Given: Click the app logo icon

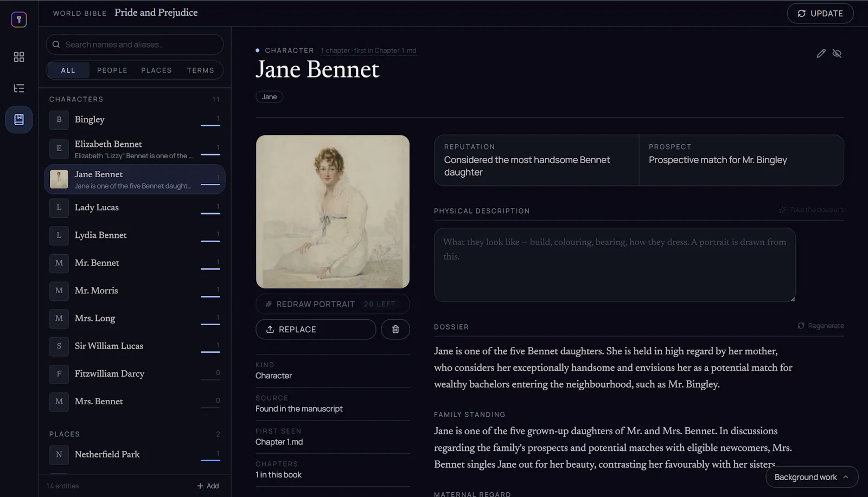Looking at the screenshot, I should point(19,20).
